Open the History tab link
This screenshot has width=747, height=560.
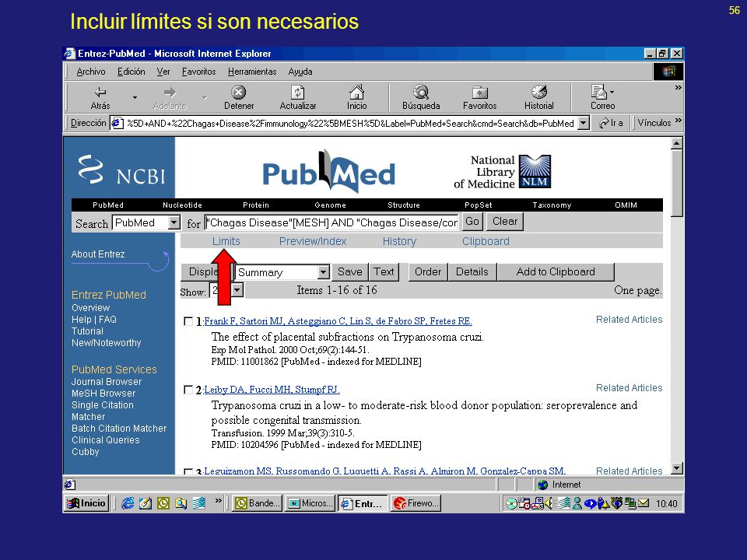399,241
